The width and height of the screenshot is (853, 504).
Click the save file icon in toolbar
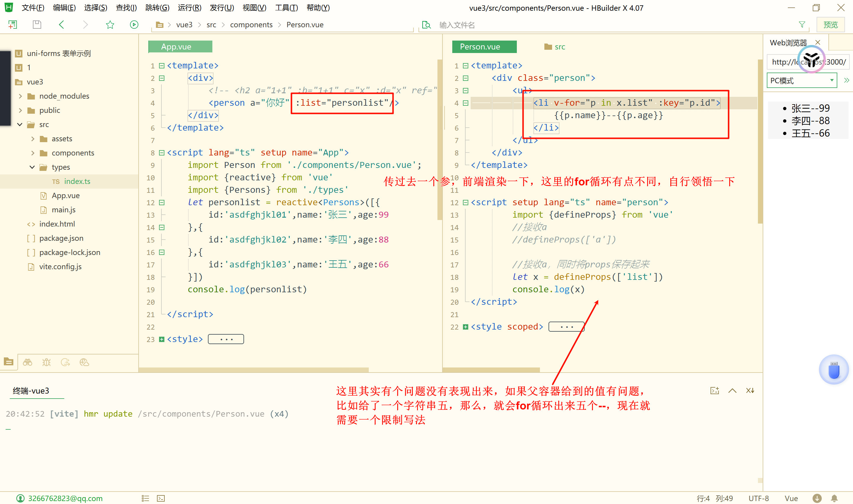point(37,25)
